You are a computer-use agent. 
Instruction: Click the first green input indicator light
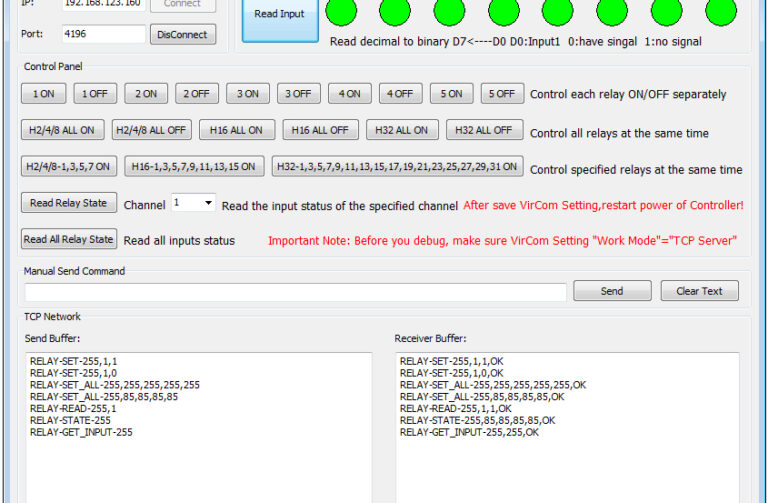pyautogui.click(x=341, y=11)
